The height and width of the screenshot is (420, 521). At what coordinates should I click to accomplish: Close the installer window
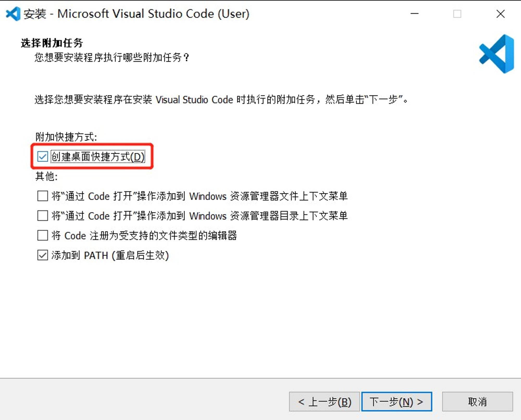500,14
